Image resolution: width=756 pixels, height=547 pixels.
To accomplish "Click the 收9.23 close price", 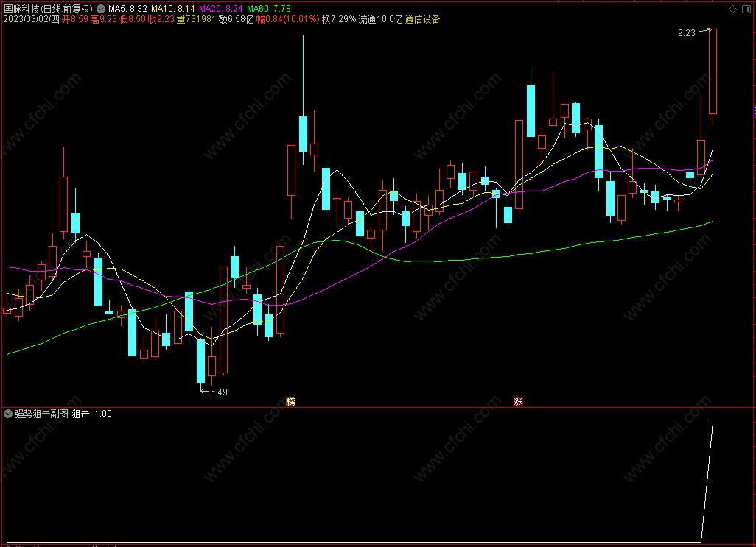I will (161, 19).
